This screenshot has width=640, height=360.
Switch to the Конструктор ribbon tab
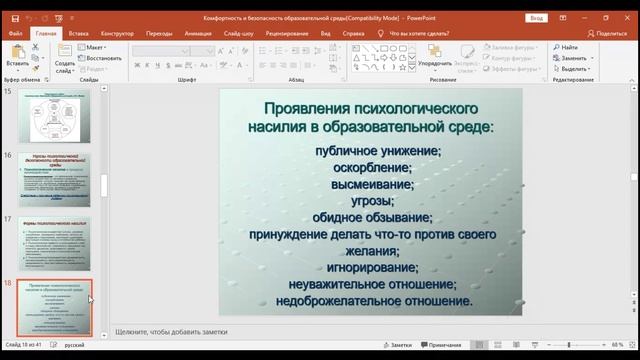click(x=117, y=33)
